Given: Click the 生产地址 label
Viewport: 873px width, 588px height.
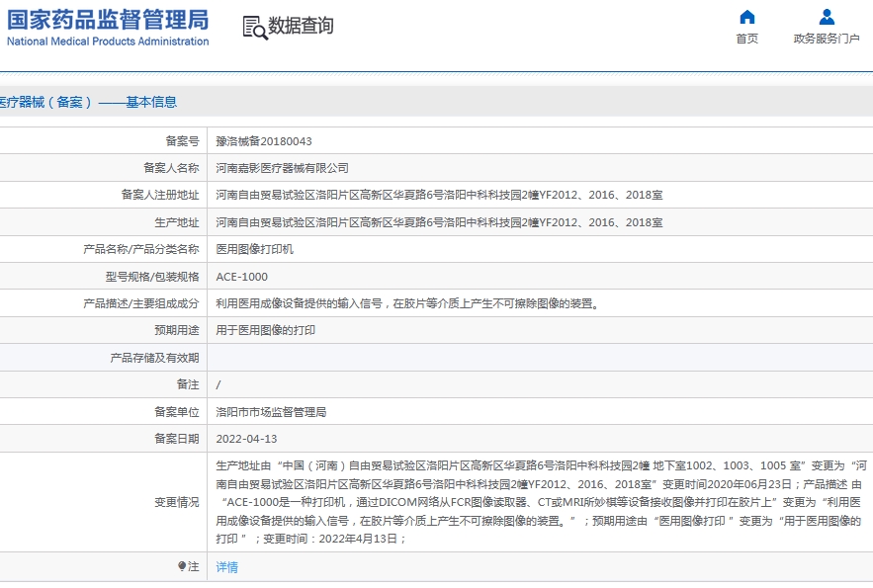Looking at the screenshot, I should 177,222.
